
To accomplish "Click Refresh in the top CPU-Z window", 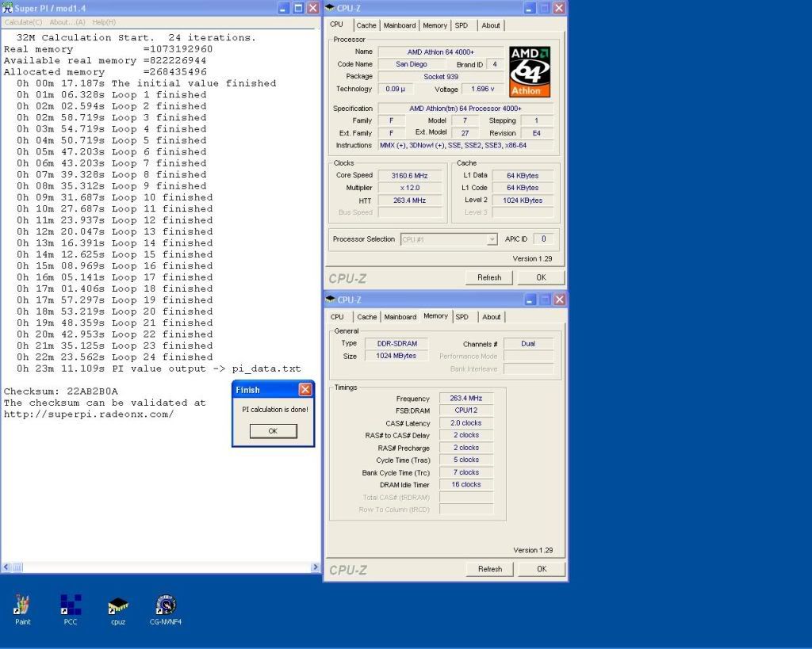I will click(489, 277).
